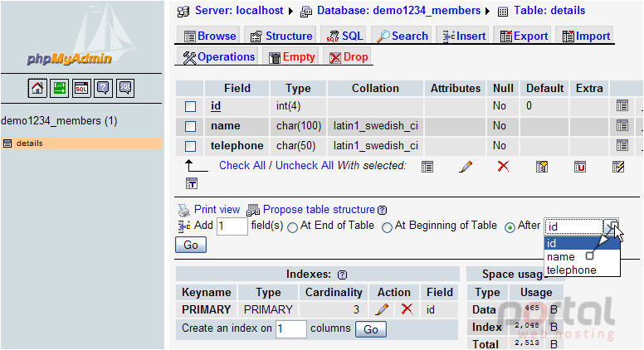This screenshot has width=644, height=350.
Task: Set primary key for selected fields
Action: coord(542,167)
